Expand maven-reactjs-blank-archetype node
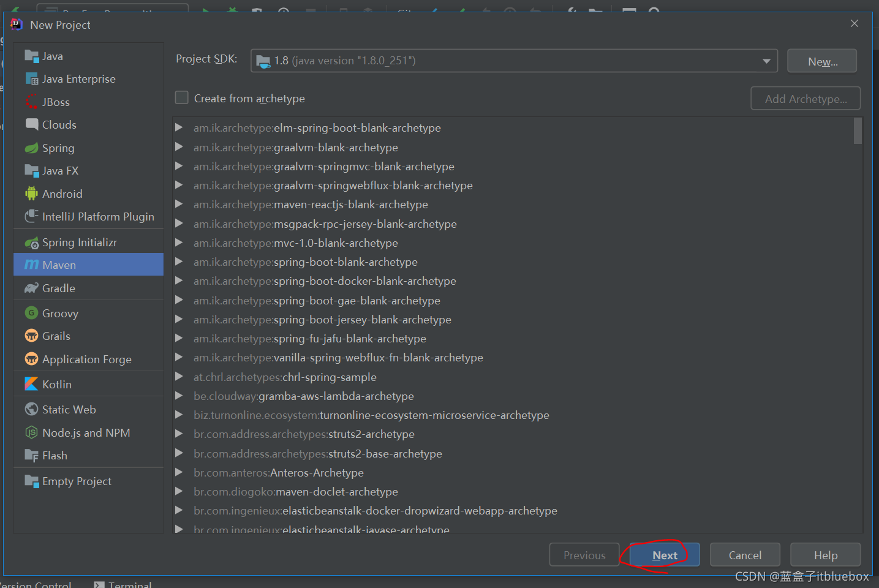Image resolution: width=879 pixels, height=588 pixels. point(179,204)
